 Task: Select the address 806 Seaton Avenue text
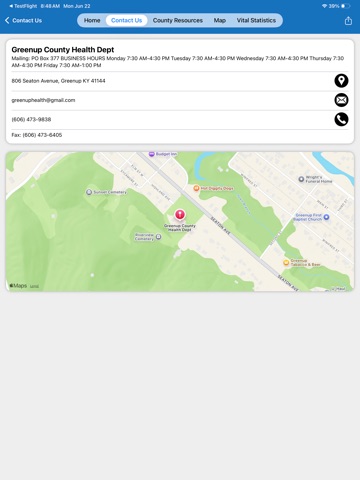point(58,81)
